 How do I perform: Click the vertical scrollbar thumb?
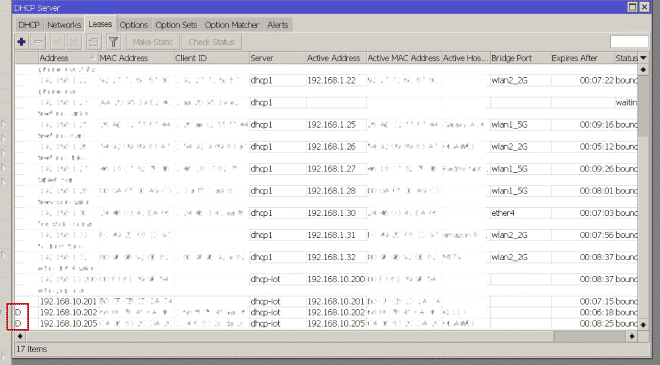(643, 106)
